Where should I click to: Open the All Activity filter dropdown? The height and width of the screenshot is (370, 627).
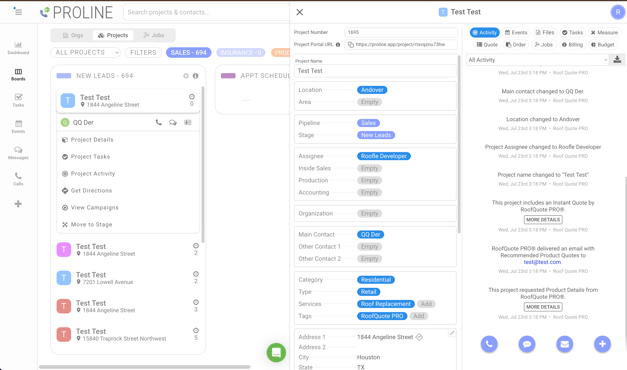click(538, 60)
